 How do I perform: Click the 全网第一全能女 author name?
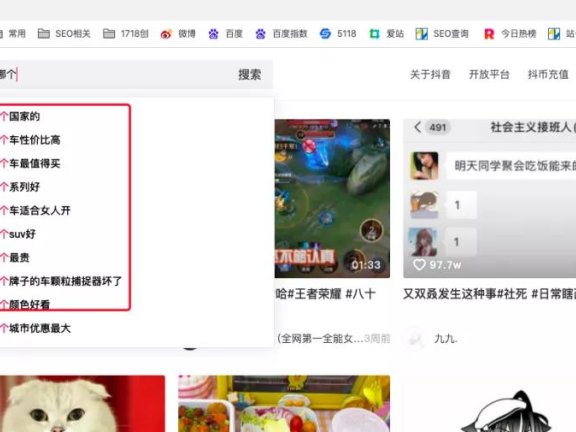(320, 338)
